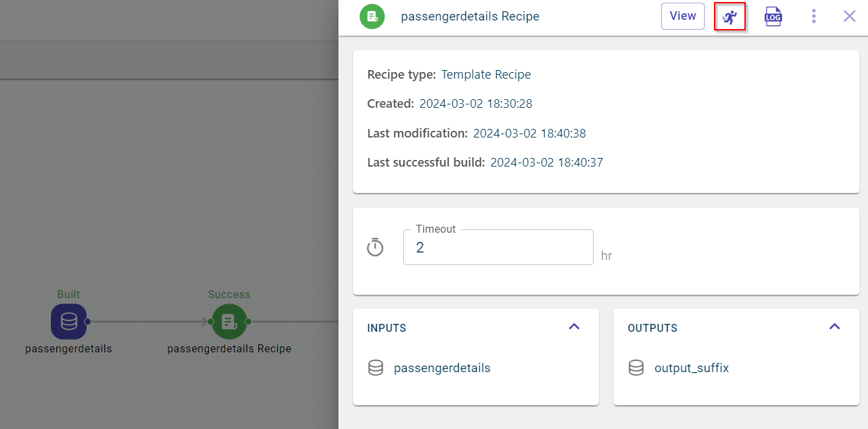
Task: Open the passengerdetails dataset under INPUTS
Action: click(x=442, y=368)
